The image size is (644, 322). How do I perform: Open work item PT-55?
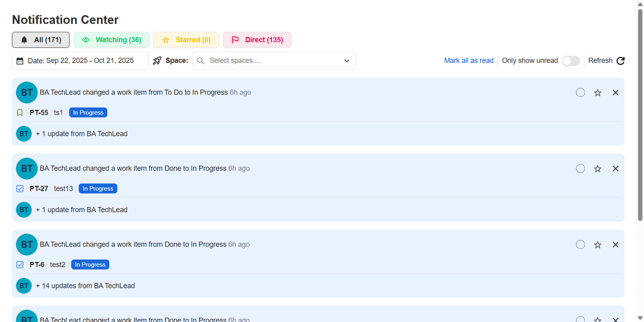pyautogui.click(x=39, y=113)
